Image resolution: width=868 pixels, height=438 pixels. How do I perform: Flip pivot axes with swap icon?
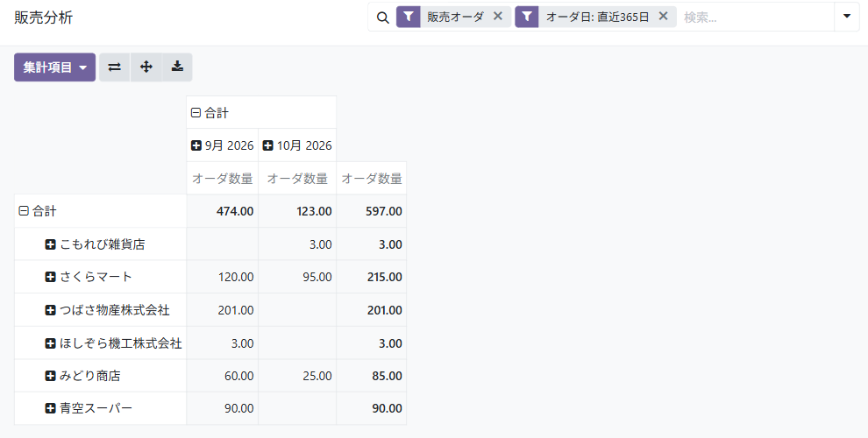coord(115,67)
